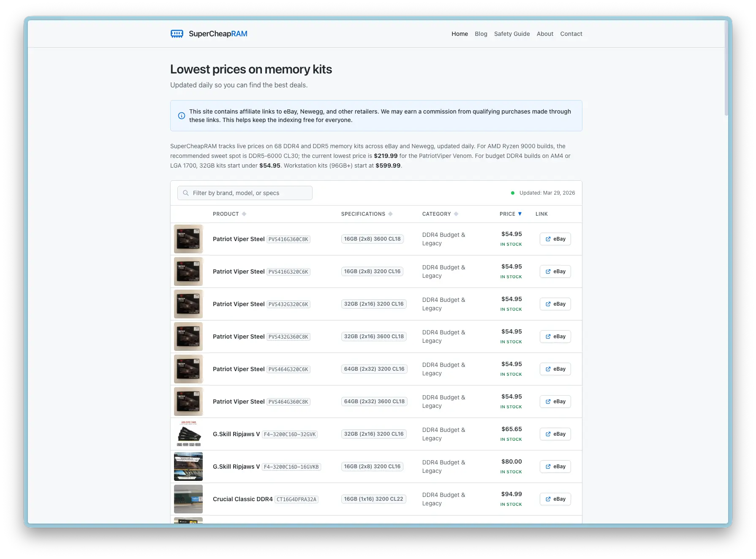Click the F4-3200C16D-32GVK model code
This screenshot has height=559, width=756.
(x=290, y=434)
